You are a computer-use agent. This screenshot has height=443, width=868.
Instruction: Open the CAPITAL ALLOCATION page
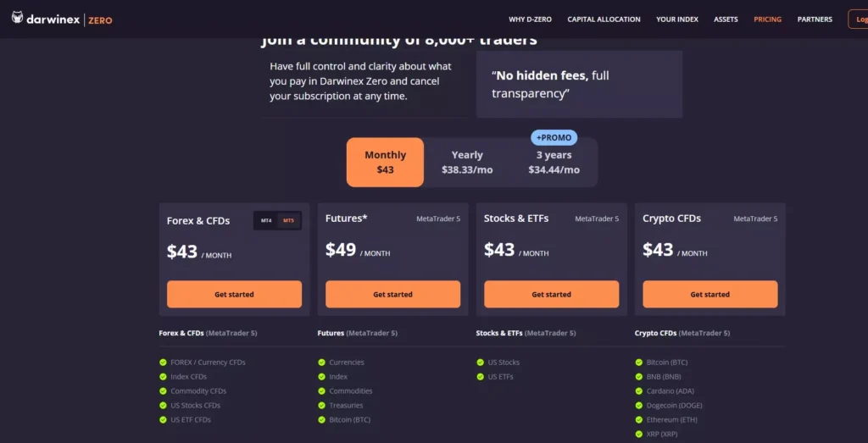(604, 19)
